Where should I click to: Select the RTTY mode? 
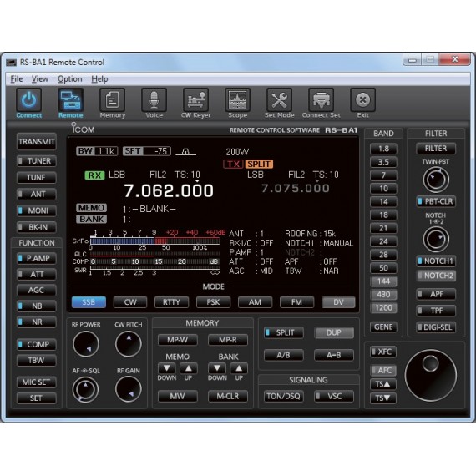coord(171,302)
